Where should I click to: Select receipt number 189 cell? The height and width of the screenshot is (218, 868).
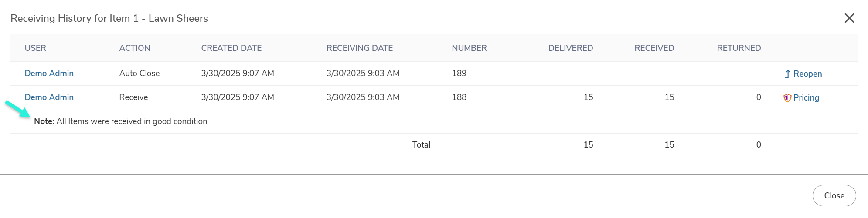[459, 73]
